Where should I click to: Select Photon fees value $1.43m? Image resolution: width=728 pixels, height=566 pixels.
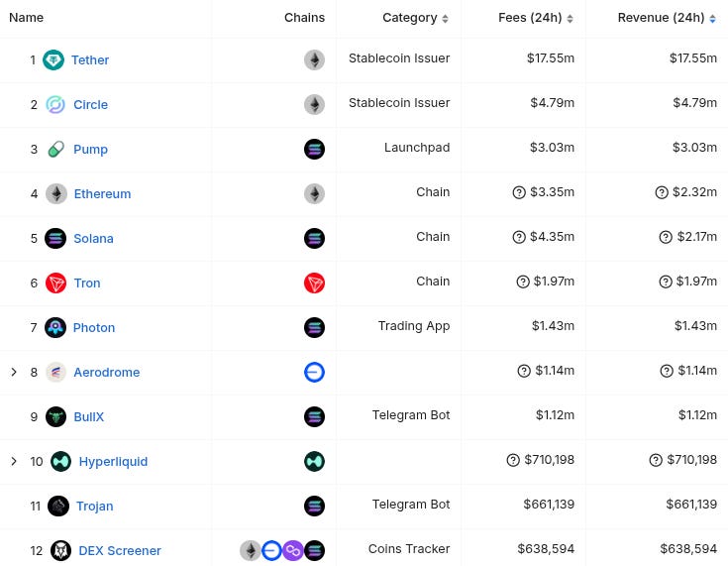tap(554, 326)
